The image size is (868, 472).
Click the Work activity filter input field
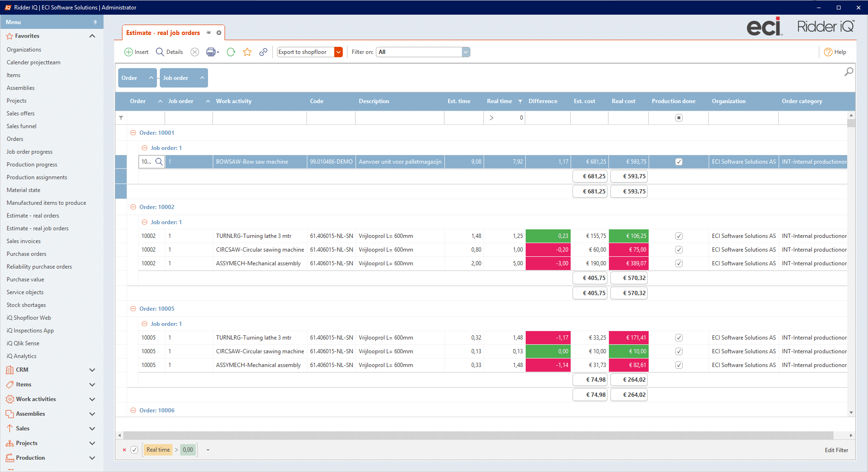pyautogui.click(x=259, y=118)
